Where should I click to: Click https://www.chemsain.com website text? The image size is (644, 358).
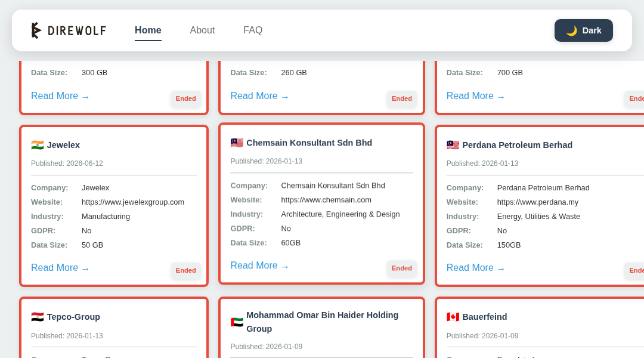click(x=326, y=200)
